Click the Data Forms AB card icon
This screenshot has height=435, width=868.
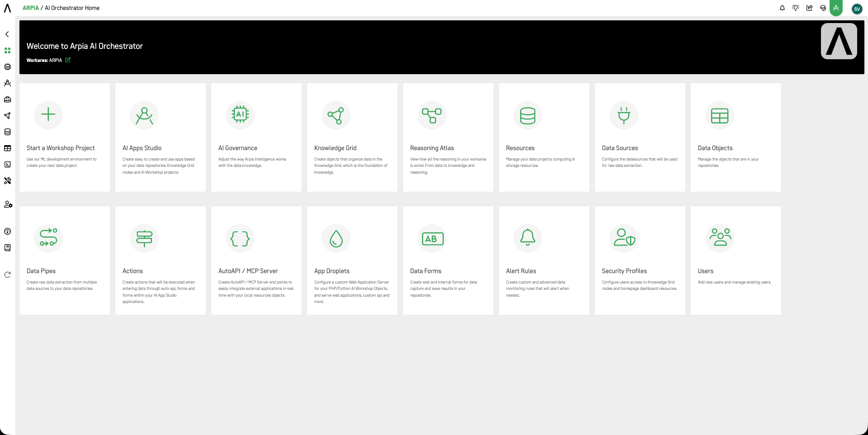pos(432,238)
